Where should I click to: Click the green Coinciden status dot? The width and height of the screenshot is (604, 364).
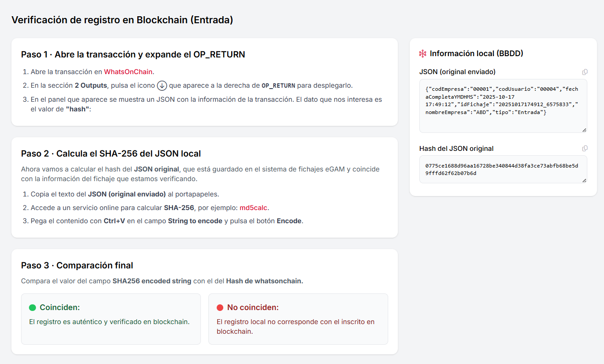[32, 307]
